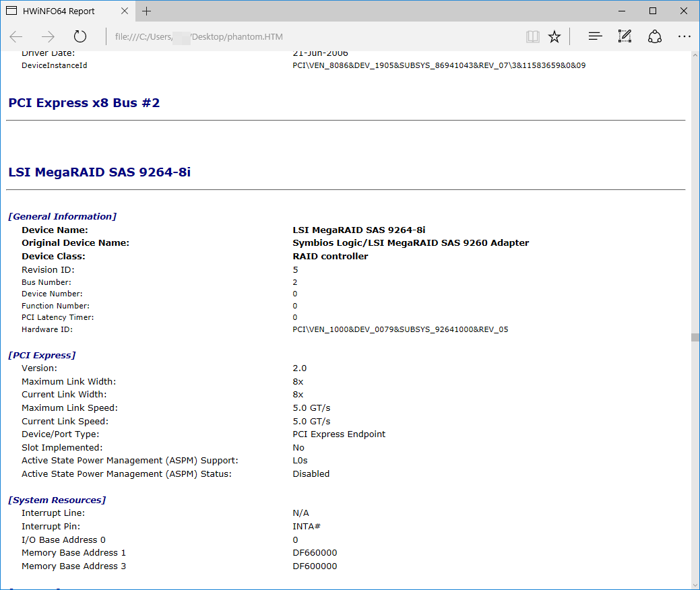
Task: Click the RAID controller value
Action: (x=330, y=256)
